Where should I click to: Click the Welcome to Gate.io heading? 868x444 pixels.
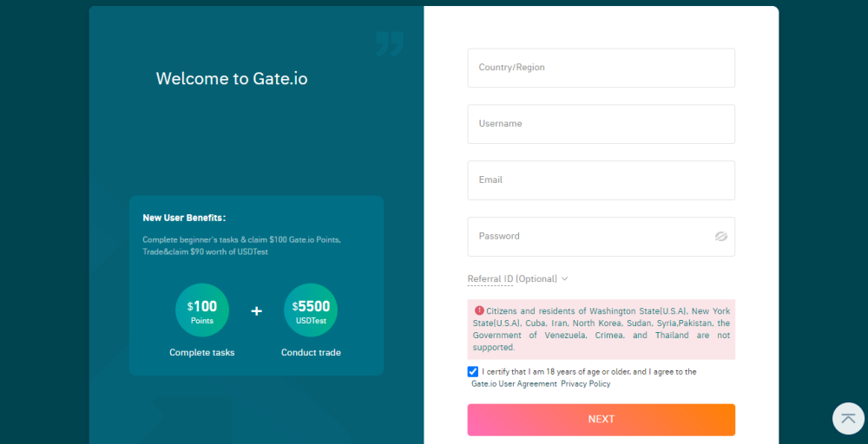[232, 79]
